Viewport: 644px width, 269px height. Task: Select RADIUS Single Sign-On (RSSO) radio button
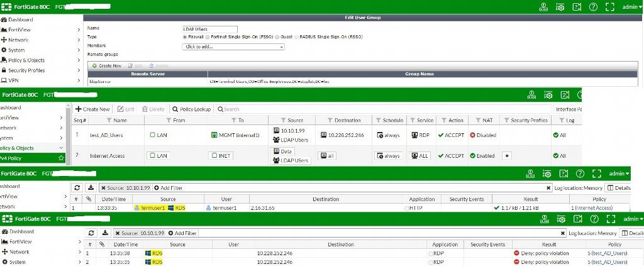pos(296,37)
